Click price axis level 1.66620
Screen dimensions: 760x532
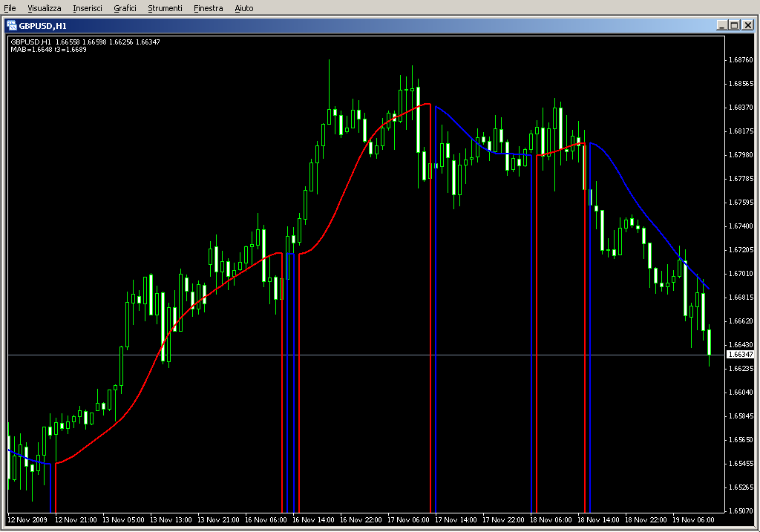tap(741, 321)
